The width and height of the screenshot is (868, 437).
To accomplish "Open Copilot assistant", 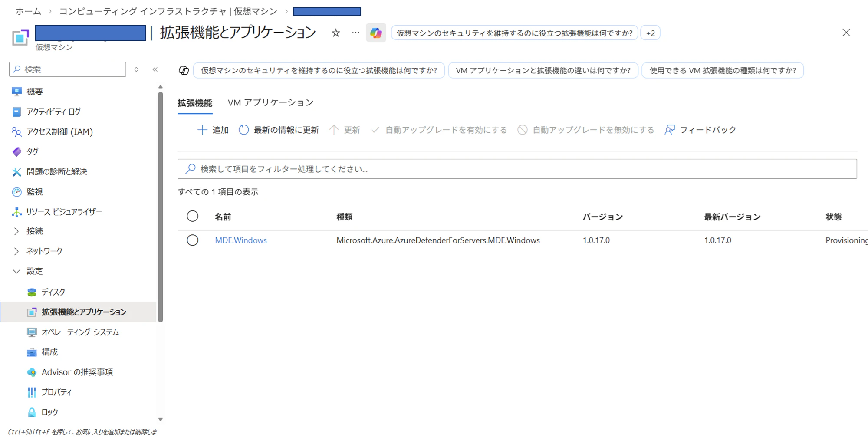I will (x=376, y=33).
